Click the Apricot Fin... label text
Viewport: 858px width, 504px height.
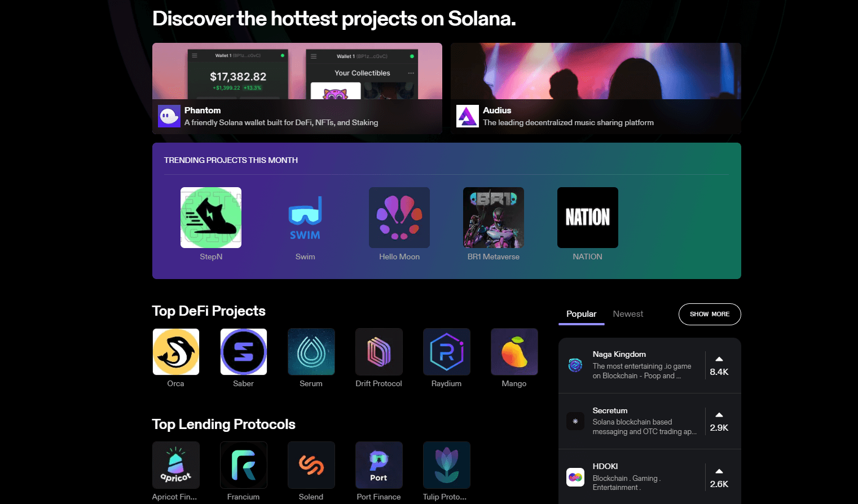174,497
